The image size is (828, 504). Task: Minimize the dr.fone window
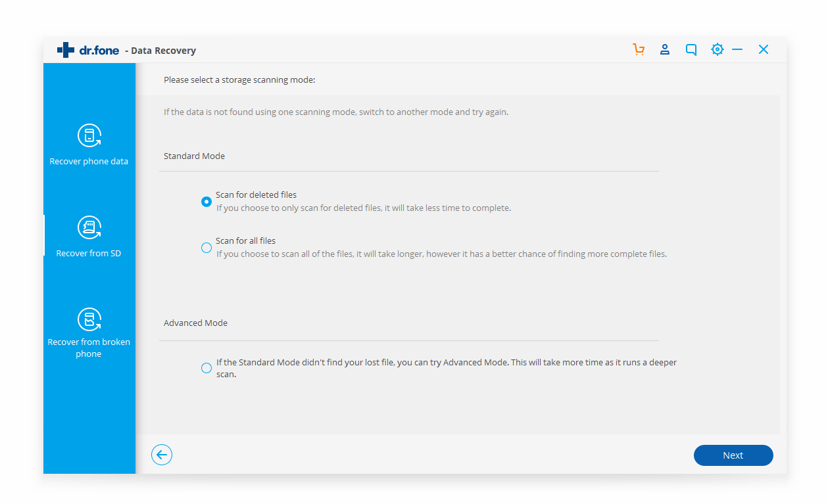737,50
